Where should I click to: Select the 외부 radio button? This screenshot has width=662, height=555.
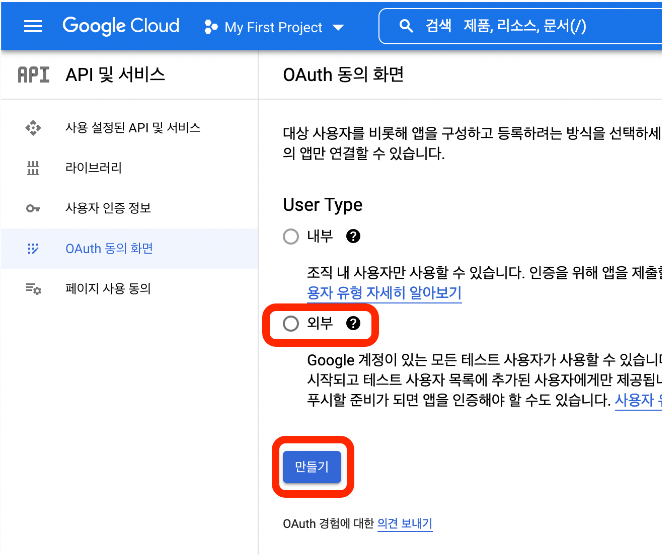pyautogui.click(x=291, y=324)
